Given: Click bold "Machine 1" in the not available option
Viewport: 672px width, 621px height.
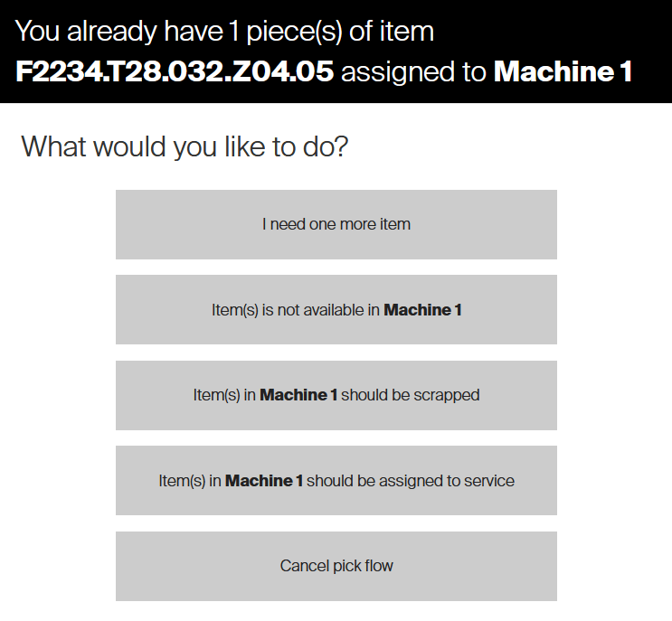Looking at the screenshot, I should tap(423, 310).
